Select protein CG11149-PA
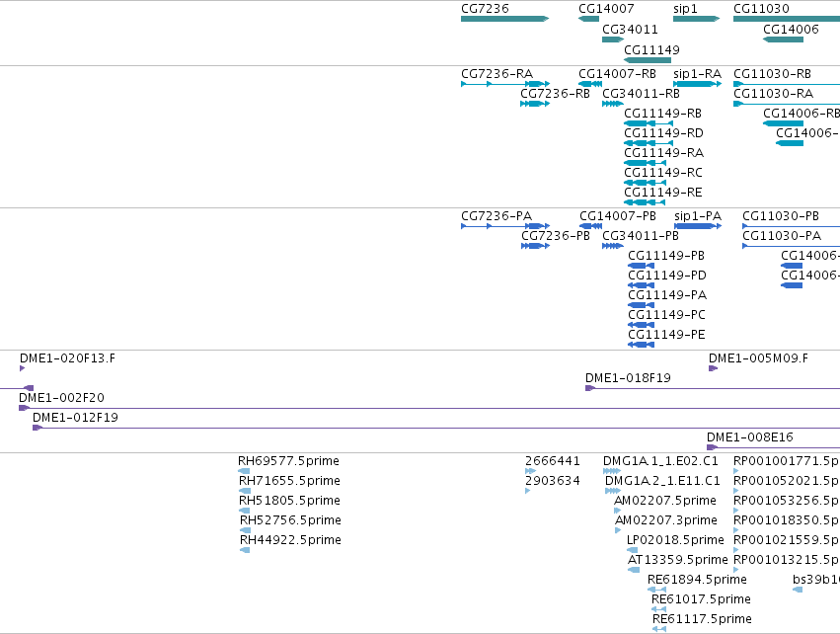840x634 pixels. click(641, 305)
